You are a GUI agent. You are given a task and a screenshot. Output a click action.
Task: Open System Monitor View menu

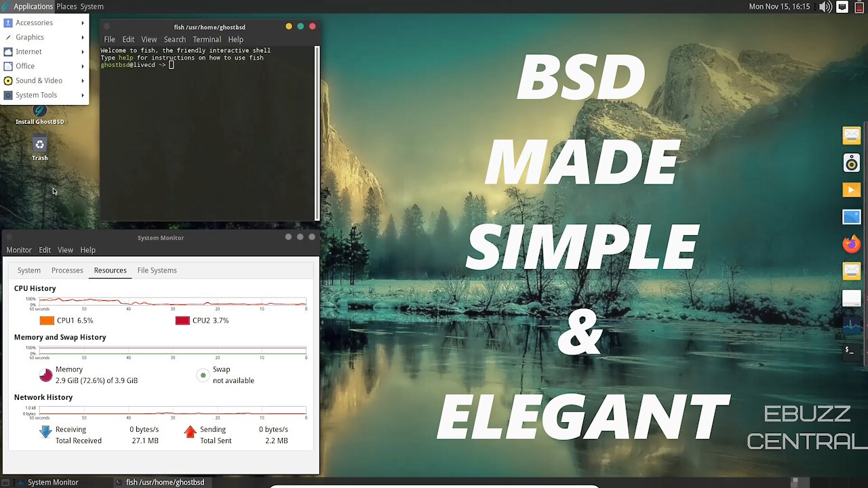tap(65, 250)
